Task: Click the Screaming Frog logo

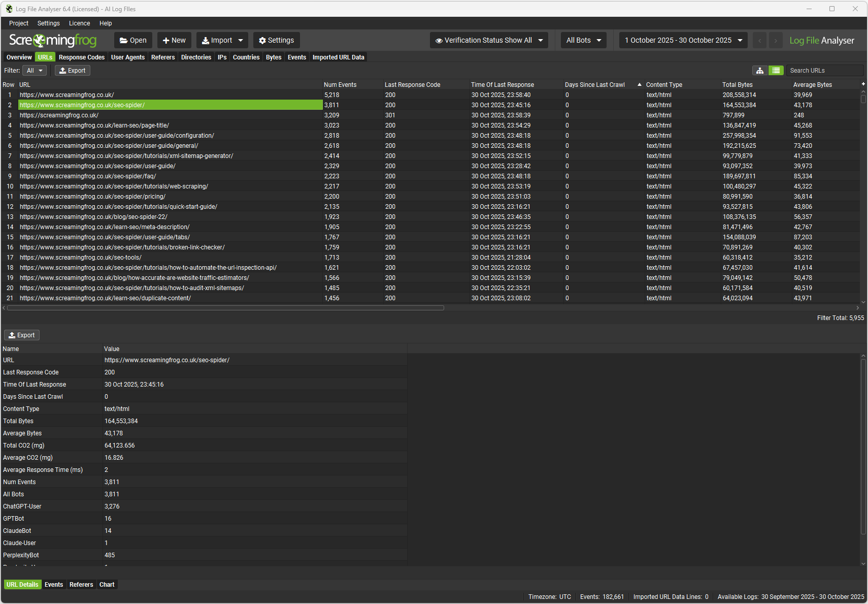Action: coord(53,40)
